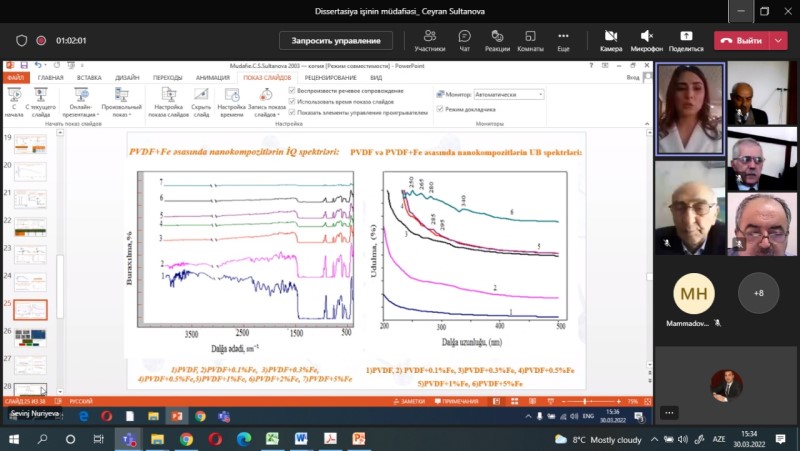Viewport: 800px width, 451px height.
Task: Select slide 24 thumbnail
Action: (x=30, y=282)
